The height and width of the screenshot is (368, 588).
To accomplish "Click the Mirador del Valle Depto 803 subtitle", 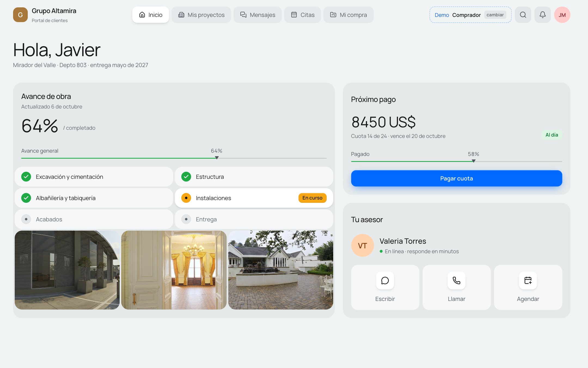I will tap(81, 65).
